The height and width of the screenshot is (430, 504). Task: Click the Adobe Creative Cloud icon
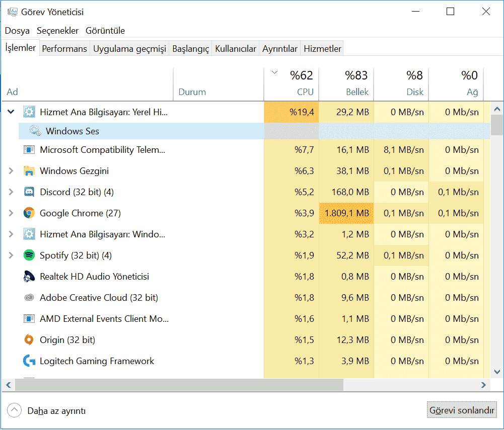point(29,298)
